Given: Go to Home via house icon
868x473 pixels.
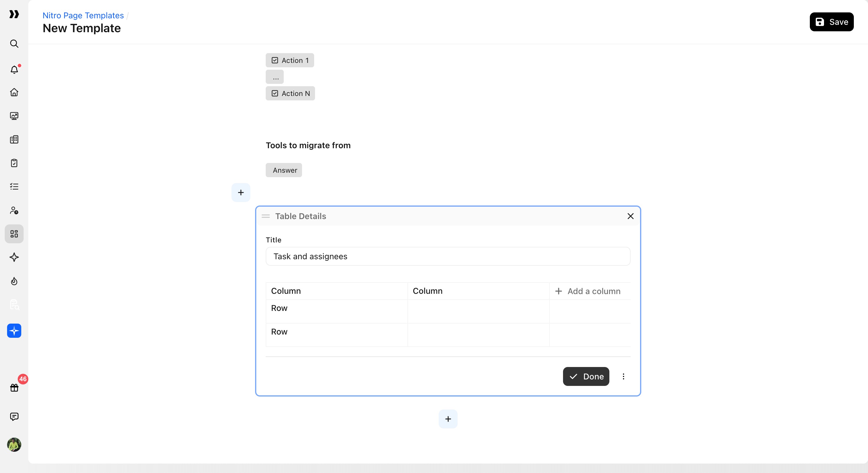Looking at the screenshot, I should [x=14, y=92].
